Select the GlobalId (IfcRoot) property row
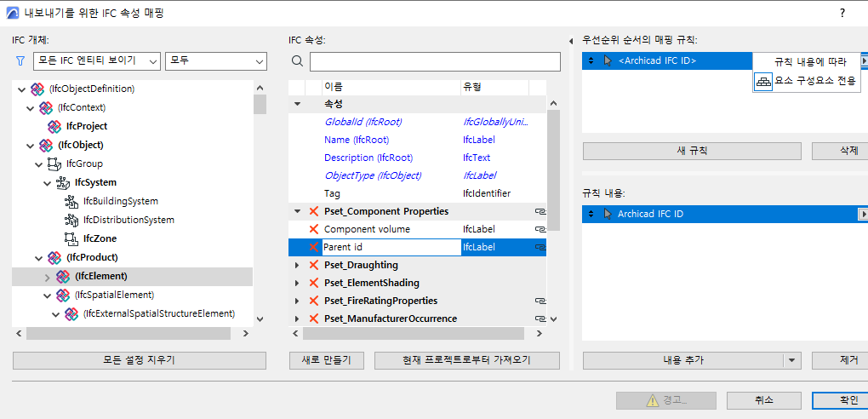 pyautogui.click(x=417, y=122)
